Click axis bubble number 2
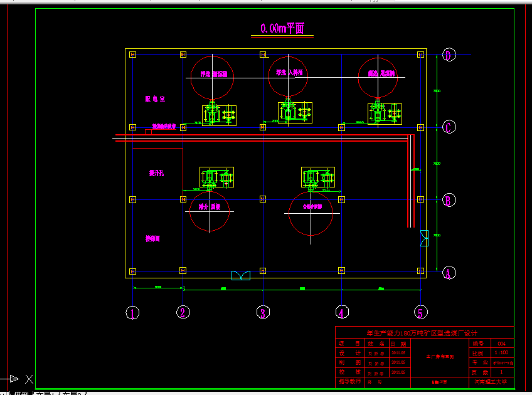Image resolution: width=532 pixels, height=395 pixels. 183,312
